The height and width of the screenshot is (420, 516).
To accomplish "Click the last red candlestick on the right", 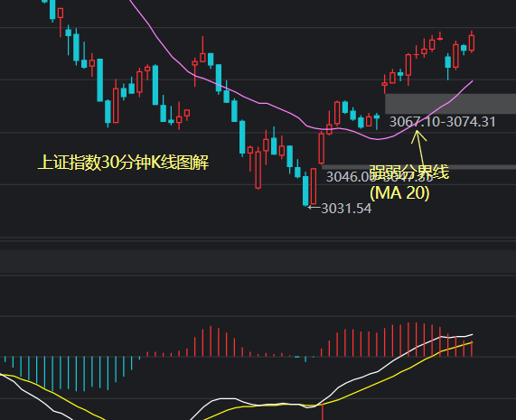I will click(472, 42).
